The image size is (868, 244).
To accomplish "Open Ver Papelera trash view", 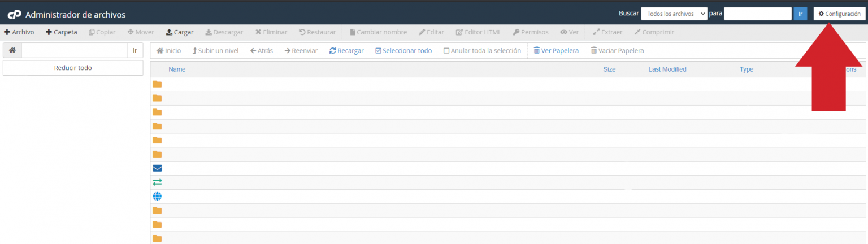I will click(556, 51).
